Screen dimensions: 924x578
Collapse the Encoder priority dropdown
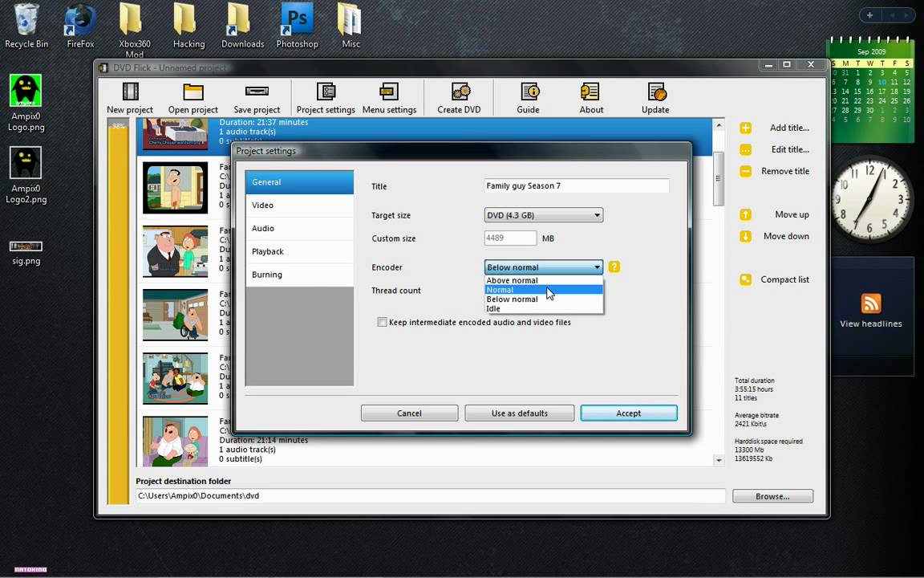click(x=543, y=267)
